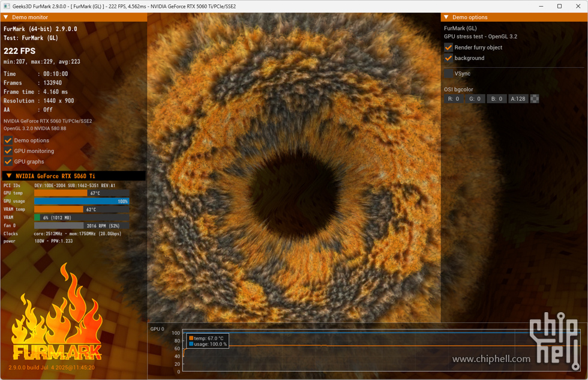The image size is (588, 380).
Task: Click the min:207, max:229, avg:223 text
Action: click(x=41, y=61)
